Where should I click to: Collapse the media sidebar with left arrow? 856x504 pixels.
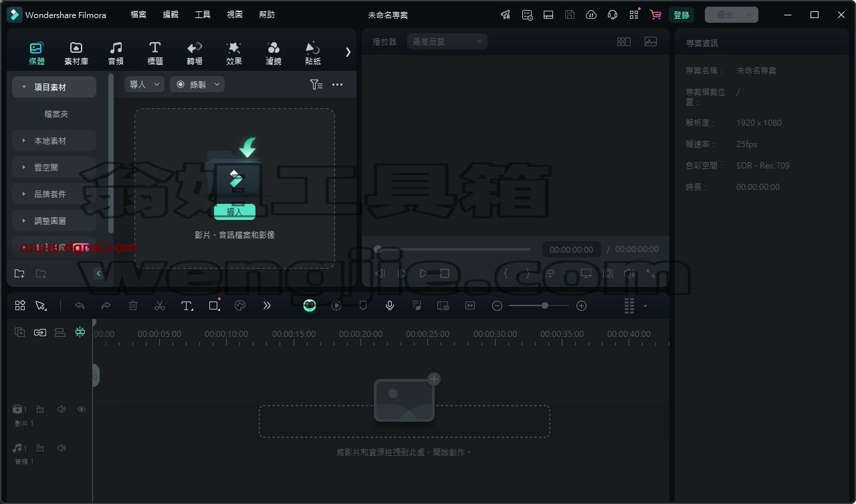98,273
